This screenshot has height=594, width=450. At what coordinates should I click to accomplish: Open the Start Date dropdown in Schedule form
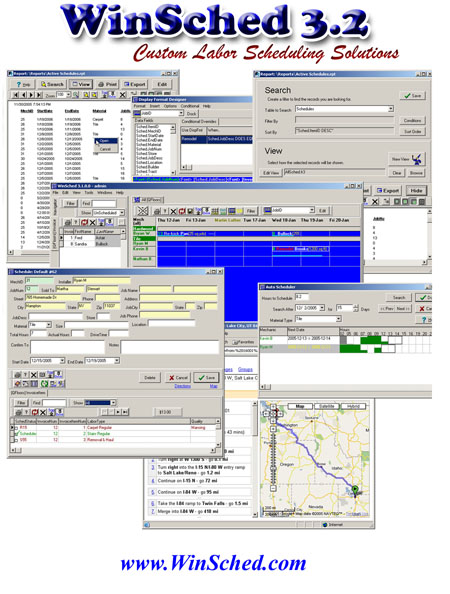pyautogui.click(x=62, y=361)
